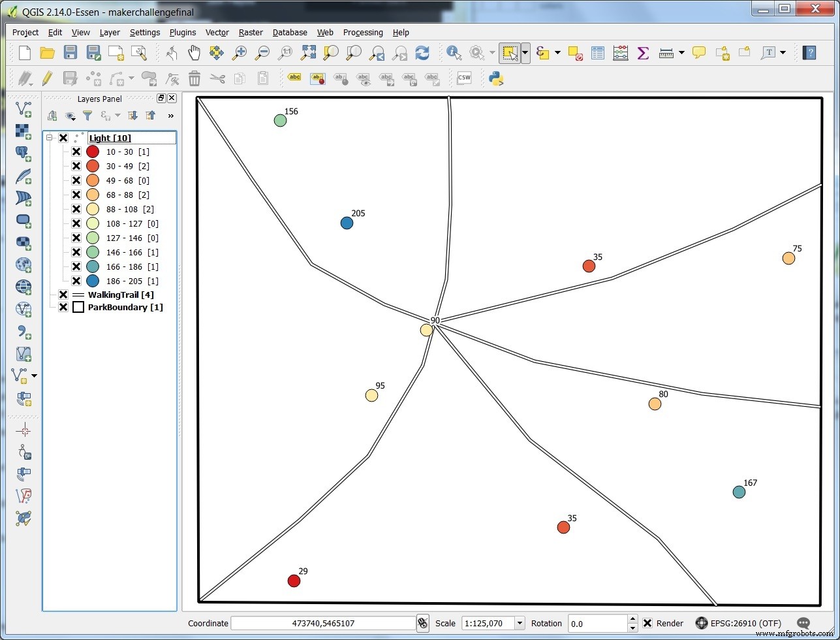Screen dimensions: 840x640
Task: Select the red 10-30 color swatch
Action: (93, 152)
